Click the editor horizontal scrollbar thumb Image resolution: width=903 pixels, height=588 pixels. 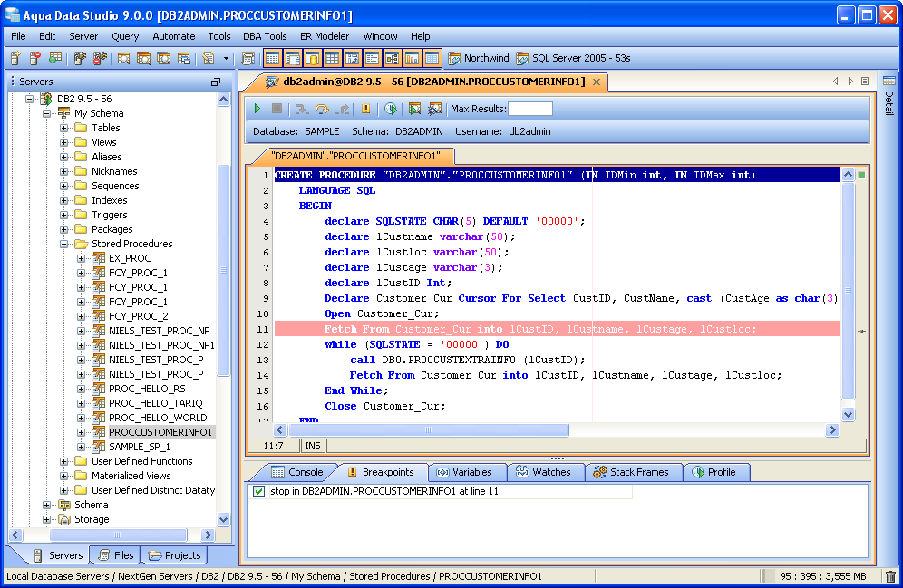(x=430, y=430)
